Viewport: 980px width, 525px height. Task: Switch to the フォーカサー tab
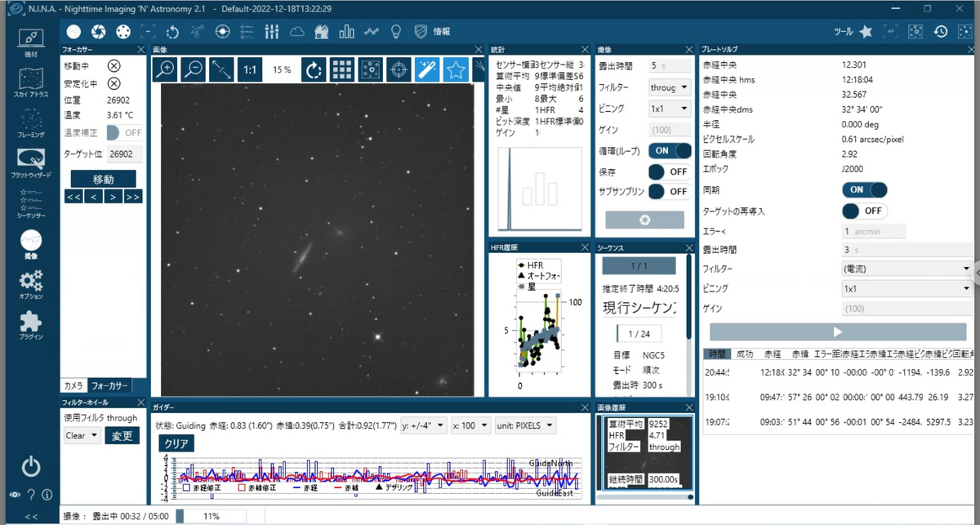point(109,385)
